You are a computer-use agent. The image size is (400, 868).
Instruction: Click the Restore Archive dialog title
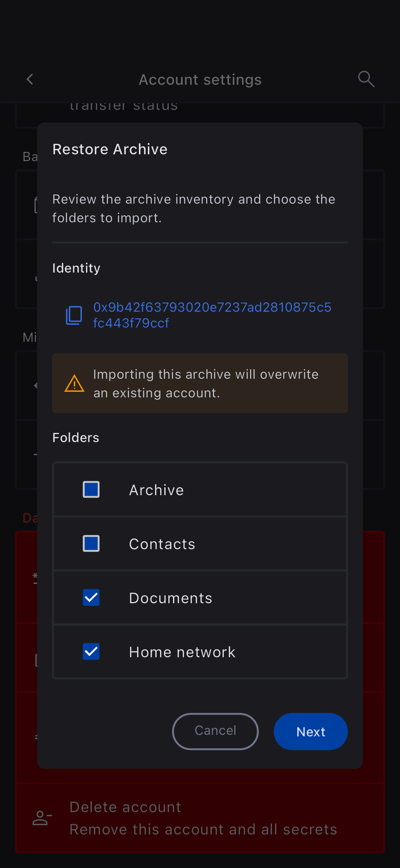pos(110,149)
